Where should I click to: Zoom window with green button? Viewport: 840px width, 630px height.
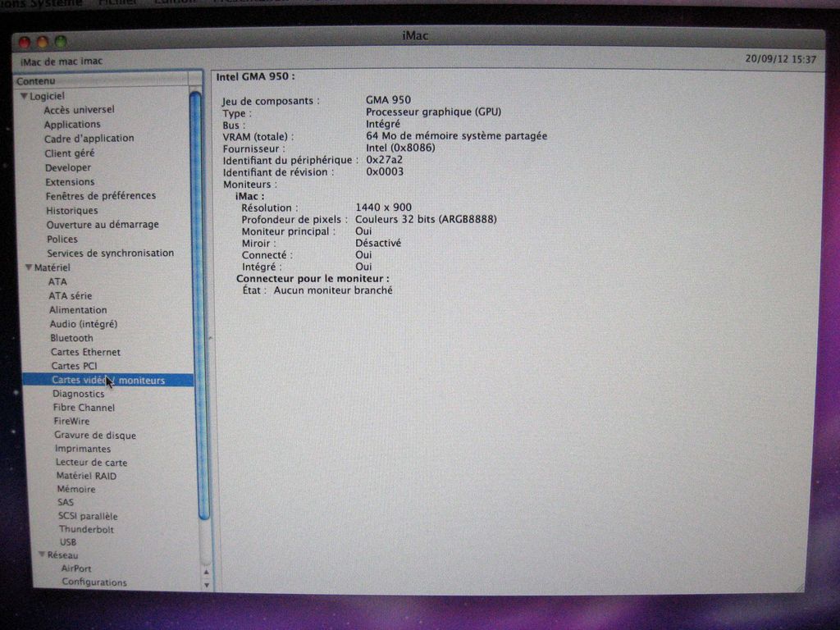(61, 41)
